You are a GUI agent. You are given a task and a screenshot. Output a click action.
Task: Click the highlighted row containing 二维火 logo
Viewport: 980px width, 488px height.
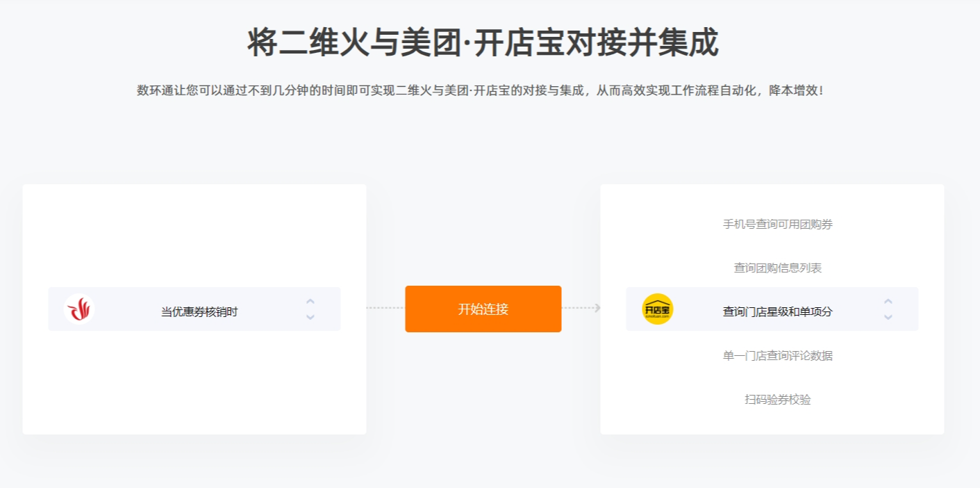[194, 309]
